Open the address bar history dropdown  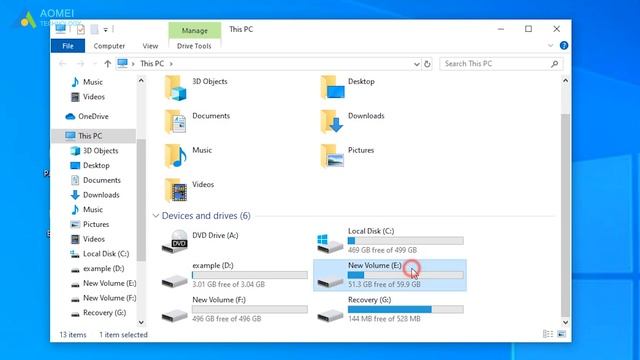coord(416,64)
